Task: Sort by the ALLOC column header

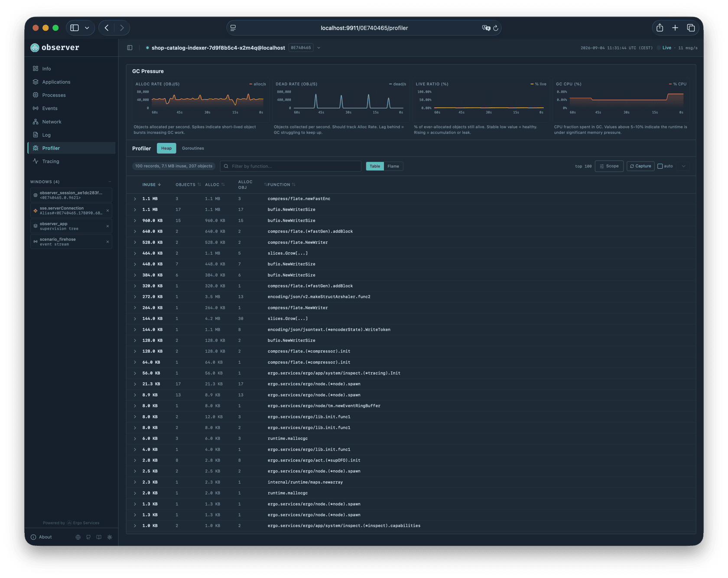Action: (x=214, y=185)
